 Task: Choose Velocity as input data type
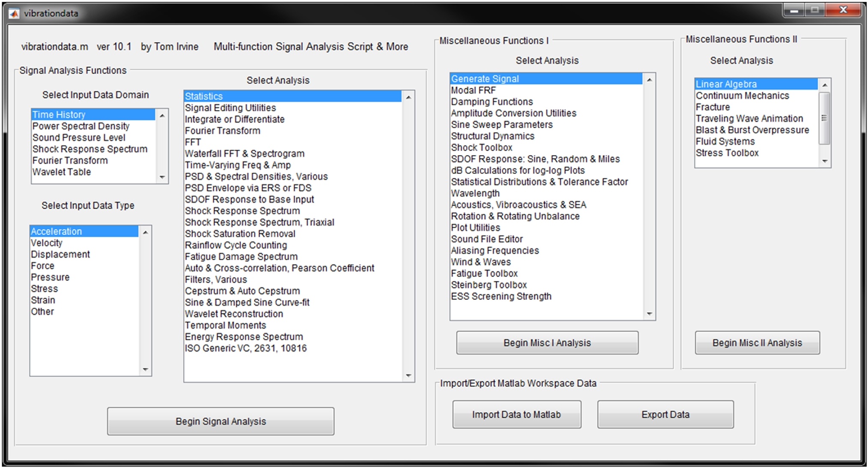47,243
